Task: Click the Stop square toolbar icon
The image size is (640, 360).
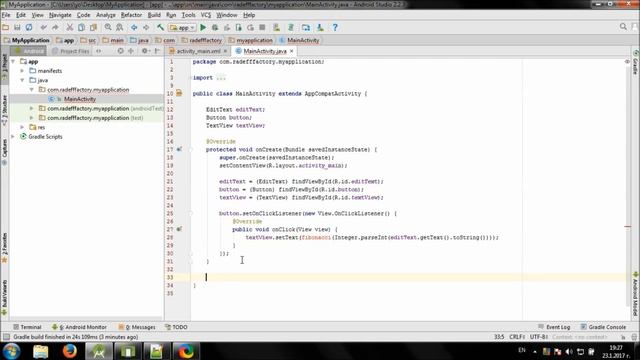Action: pyautogui.click(x=262, y=27)
